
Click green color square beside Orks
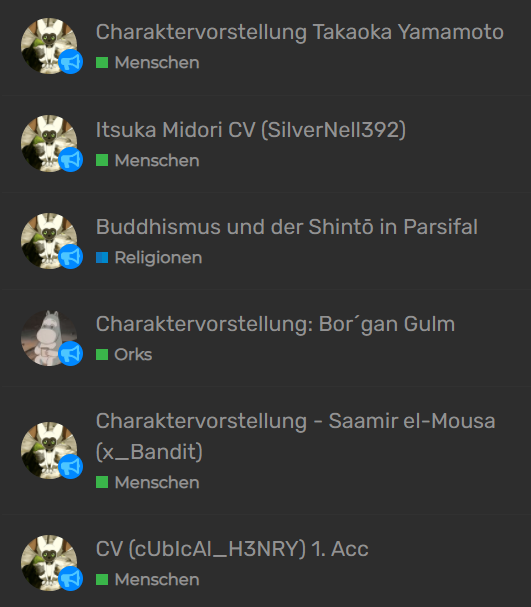[x=102, y=354]
